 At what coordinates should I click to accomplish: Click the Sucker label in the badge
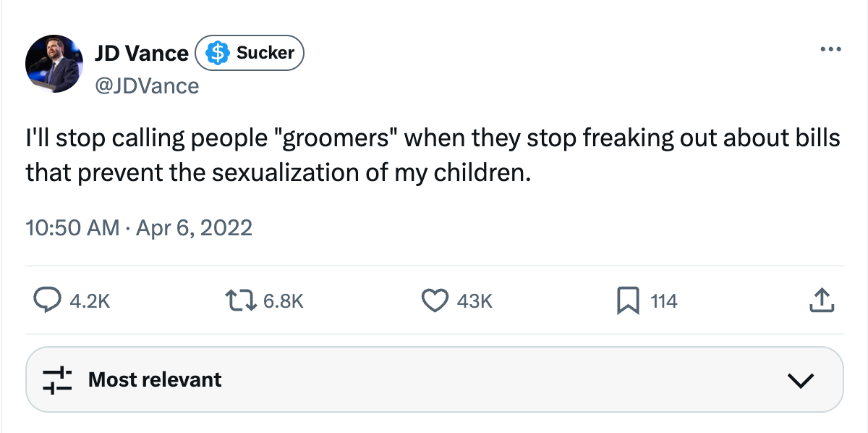click(x=265, y=52)
